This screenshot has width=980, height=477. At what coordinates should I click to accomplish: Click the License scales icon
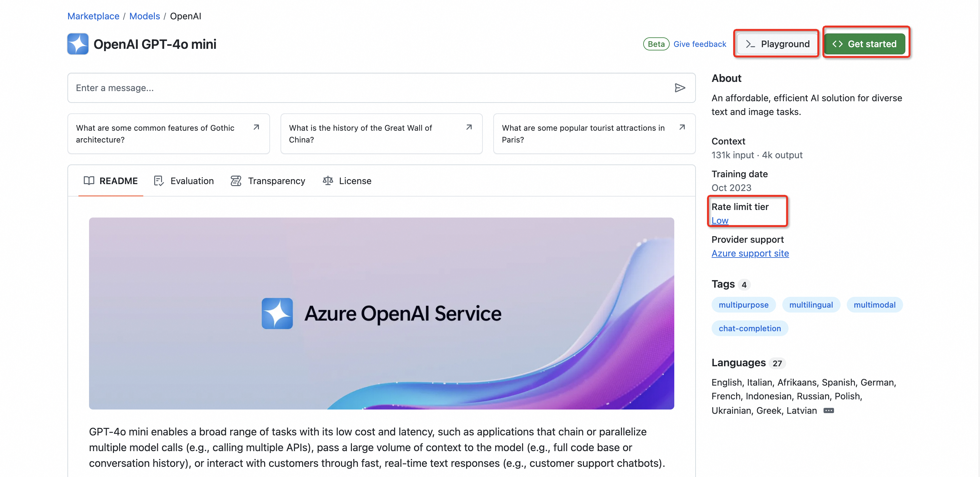[328, 181]
